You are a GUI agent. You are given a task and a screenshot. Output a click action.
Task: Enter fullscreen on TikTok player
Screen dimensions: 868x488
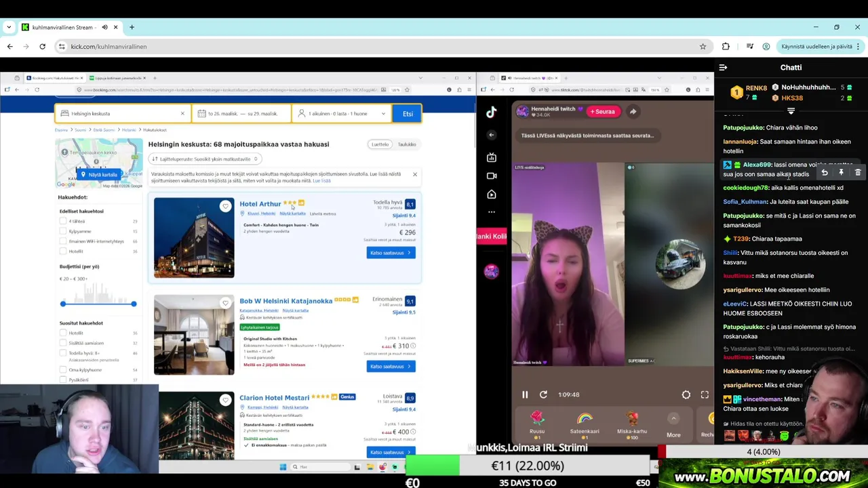tap(705, 394)
